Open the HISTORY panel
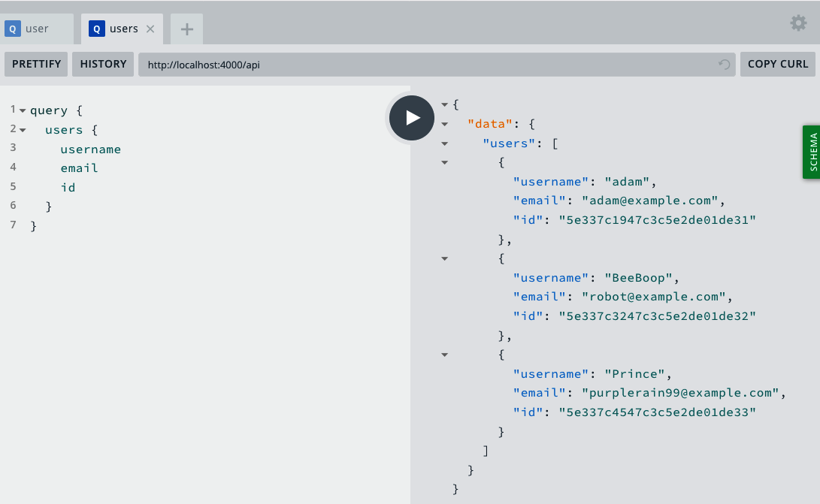820x504 pixels. point(102,64)
